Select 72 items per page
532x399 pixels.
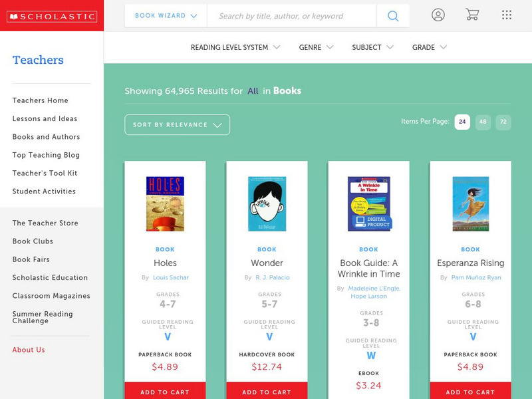pos(503,122)
